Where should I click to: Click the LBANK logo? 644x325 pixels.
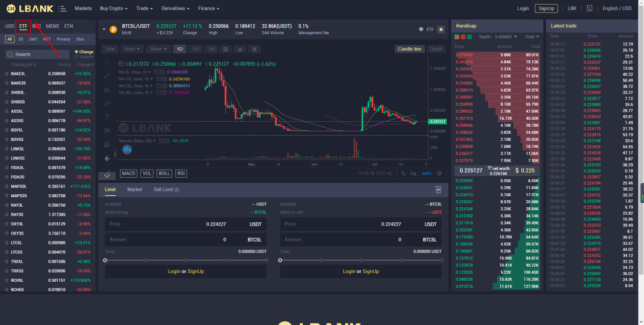coord(29,9)
